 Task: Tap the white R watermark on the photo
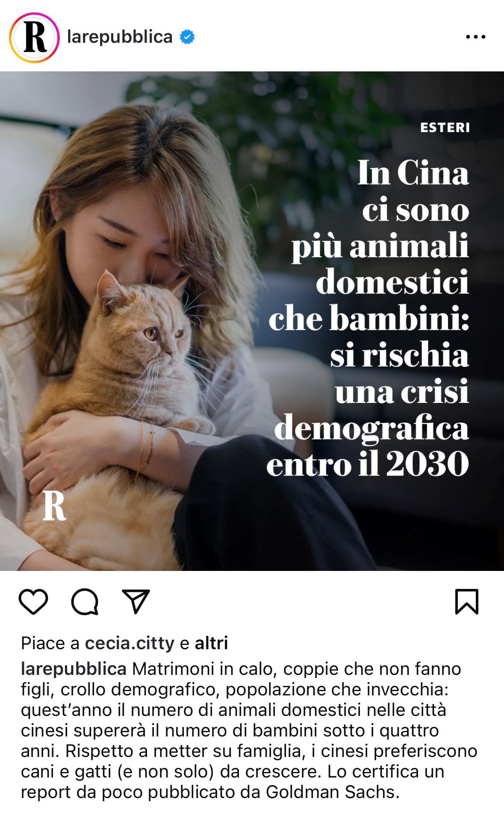click(x=54, y=506)
